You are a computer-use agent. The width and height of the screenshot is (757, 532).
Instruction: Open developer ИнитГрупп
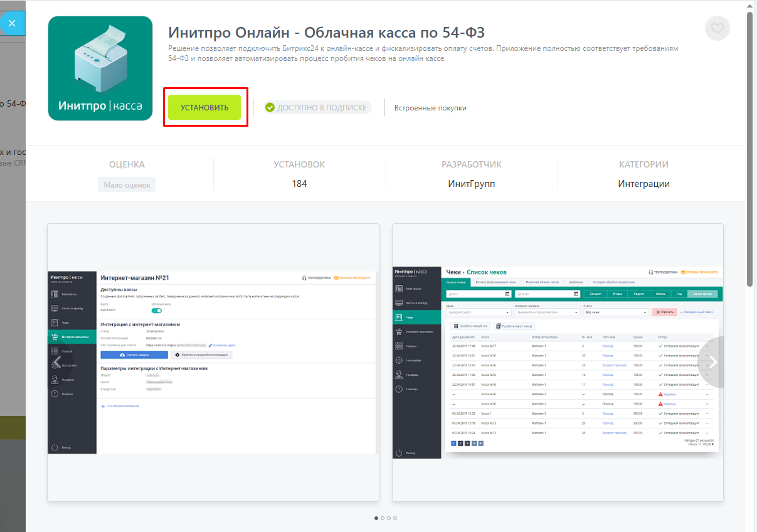point(472,184)
